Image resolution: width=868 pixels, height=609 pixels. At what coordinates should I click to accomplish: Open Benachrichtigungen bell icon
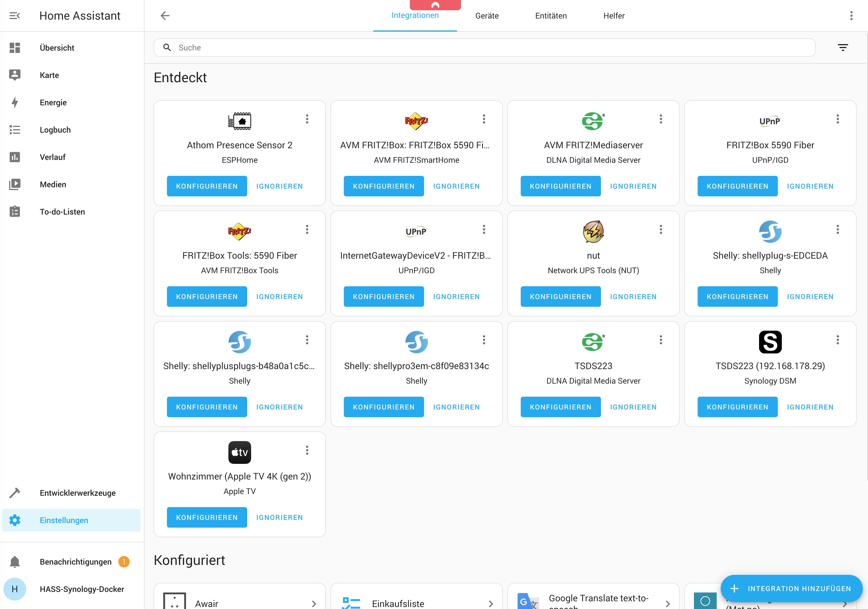(15, 562)
